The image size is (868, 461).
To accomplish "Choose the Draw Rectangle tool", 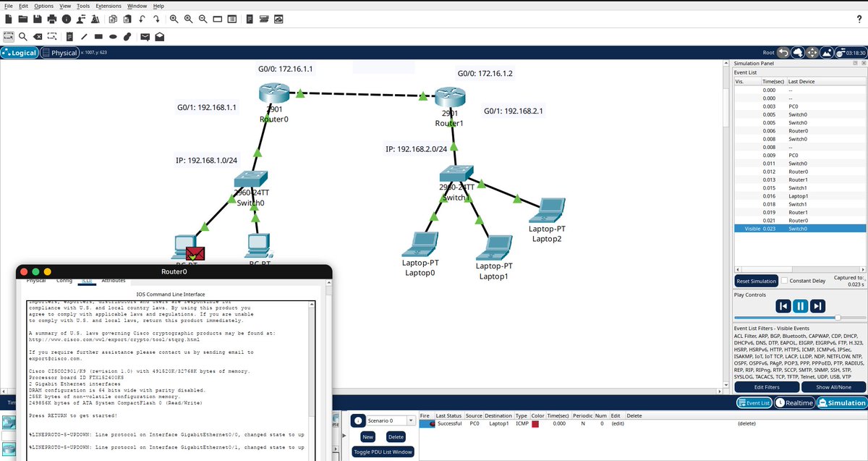I will (x=98, y=36).
